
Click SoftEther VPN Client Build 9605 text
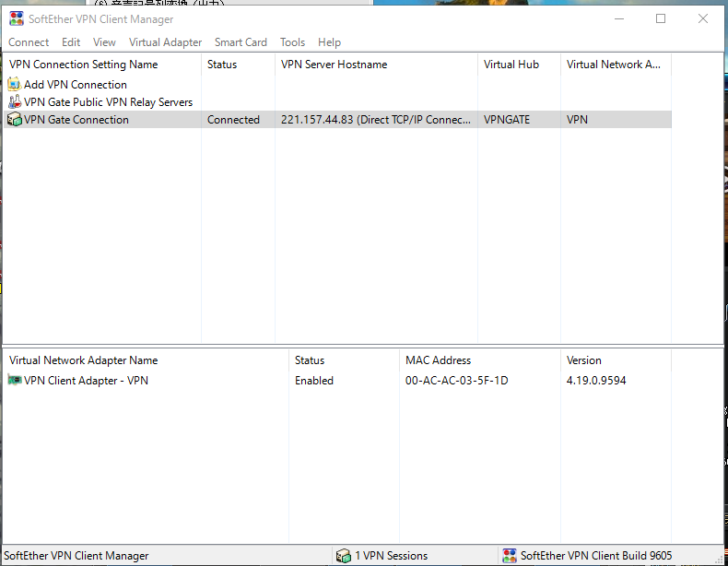coord(596,556)
